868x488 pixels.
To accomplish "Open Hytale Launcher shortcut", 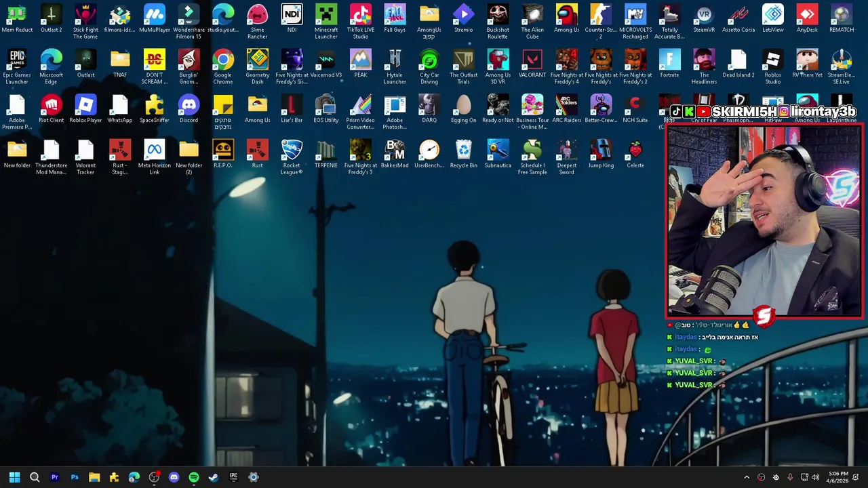I will (395, 67).
